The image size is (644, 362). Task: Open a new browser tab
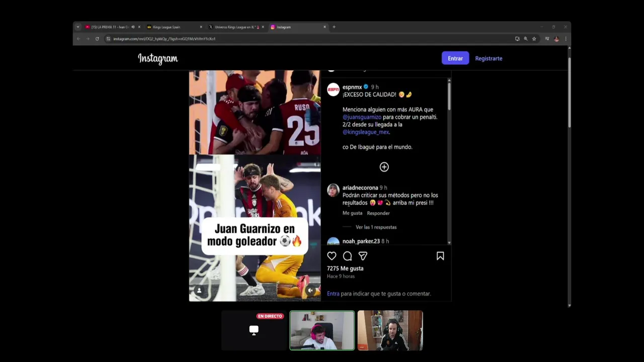[334, 27]
